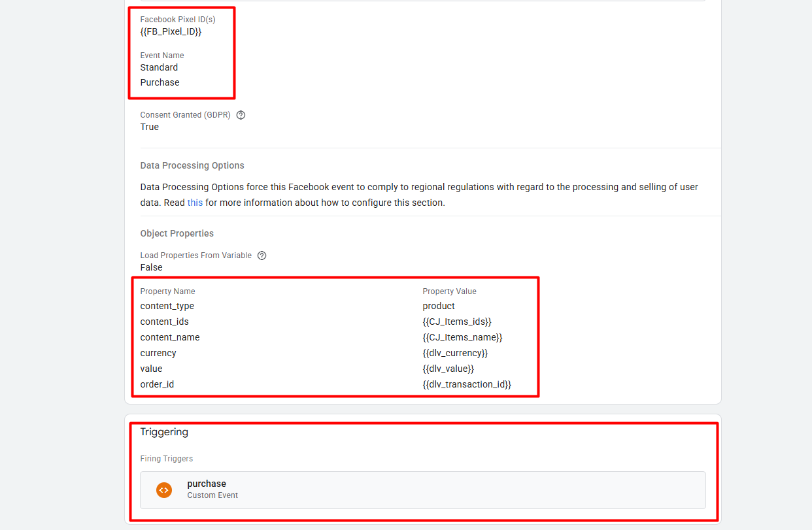Screen dimensions: 812x530
Task: Click the Data Processing Options heading
Action: [192, 166]
